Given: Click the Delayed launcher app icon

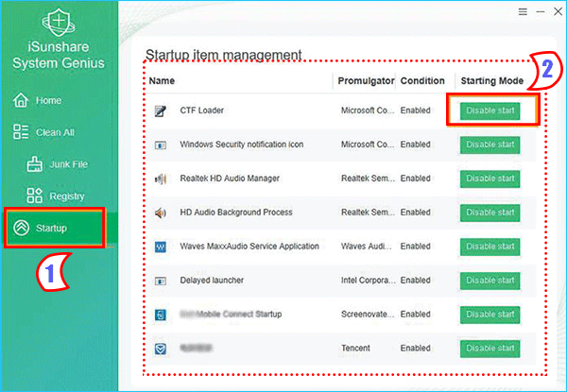Looking at the screenshot, I should [161, 281].
